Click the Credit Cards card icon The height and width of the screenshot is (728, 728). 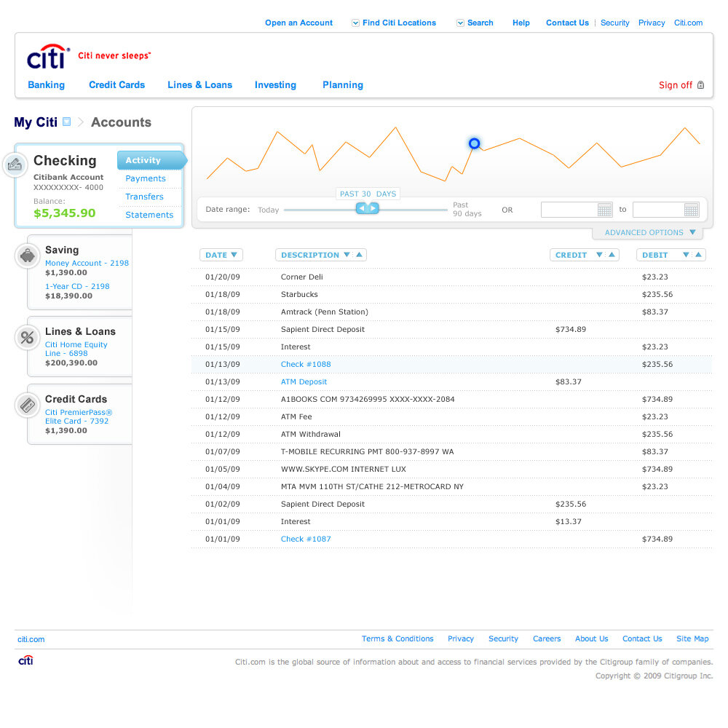tap(28, 405)
